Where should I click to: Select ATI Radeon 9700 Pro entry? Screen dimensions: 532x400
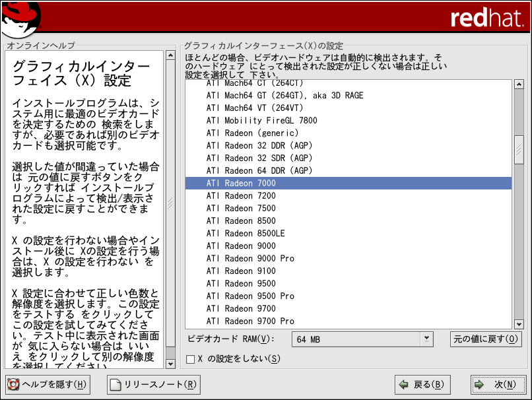point(250,321)
